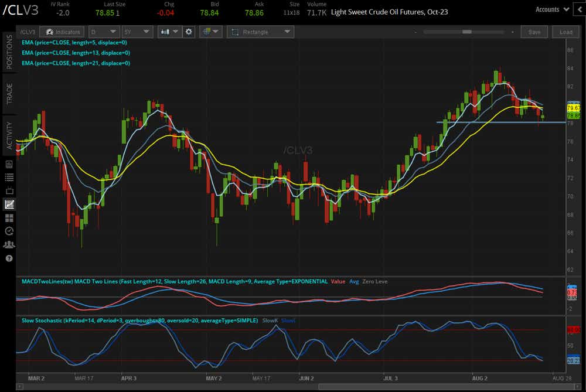586x392 pixels.
Task: Click the Ask price 78.86
Action: tap(254, 13)
